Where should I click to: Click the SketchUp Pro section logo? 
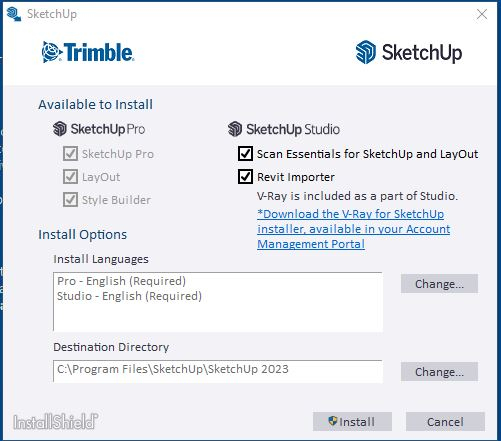(60, 129)
